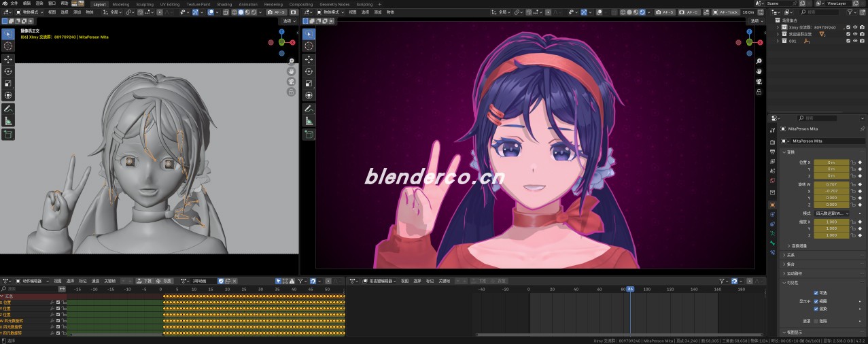Switch to Modeling workspace tab

[x=120, y=3]
